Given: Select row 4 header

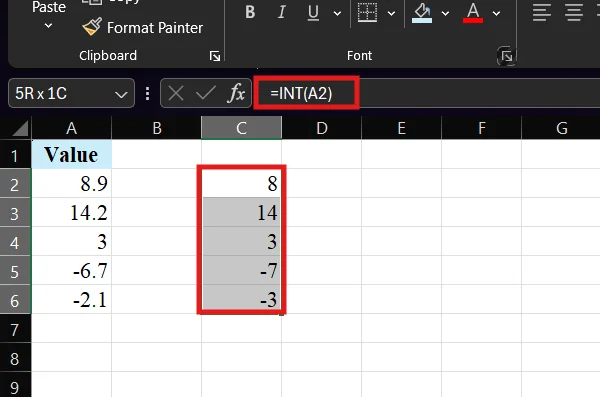Looking at the screenshot, I should (x=15, y=242).
